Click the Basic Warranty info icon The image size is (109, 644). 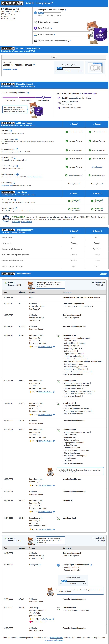pyautogui.click(x=14, y=183)
